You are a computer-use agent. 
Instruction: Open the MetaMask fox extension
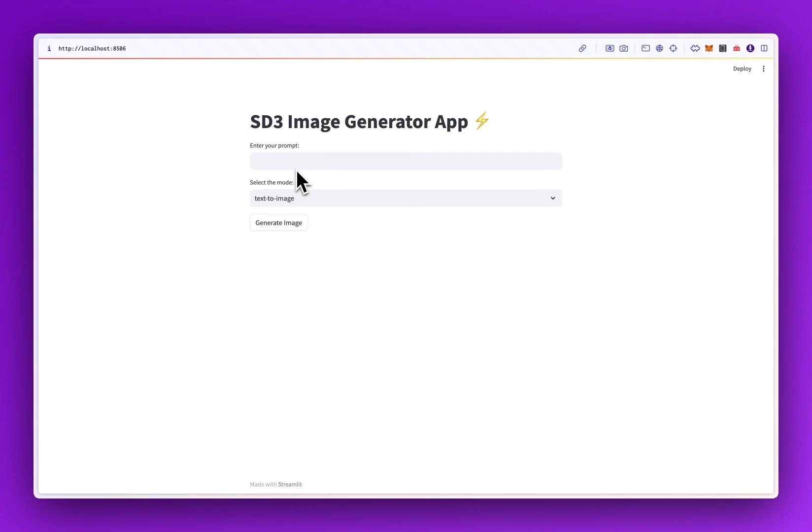709,48
